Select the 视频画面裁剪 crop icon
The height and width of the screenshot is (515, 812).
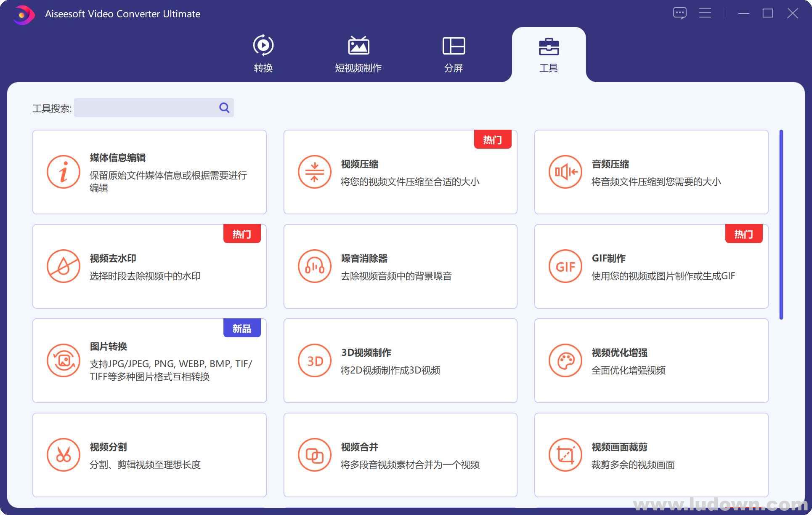click(x=565, y=455)
